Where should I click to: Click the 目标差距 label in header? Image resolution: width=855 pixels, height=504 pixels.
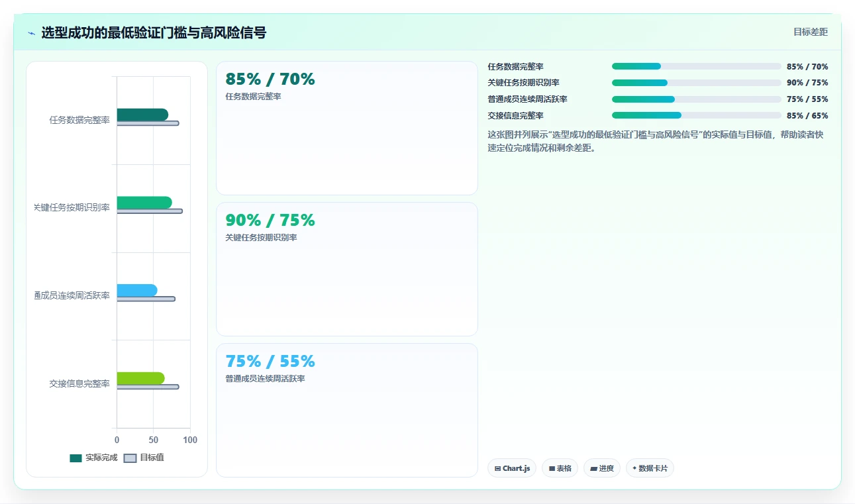coord(811,32)
